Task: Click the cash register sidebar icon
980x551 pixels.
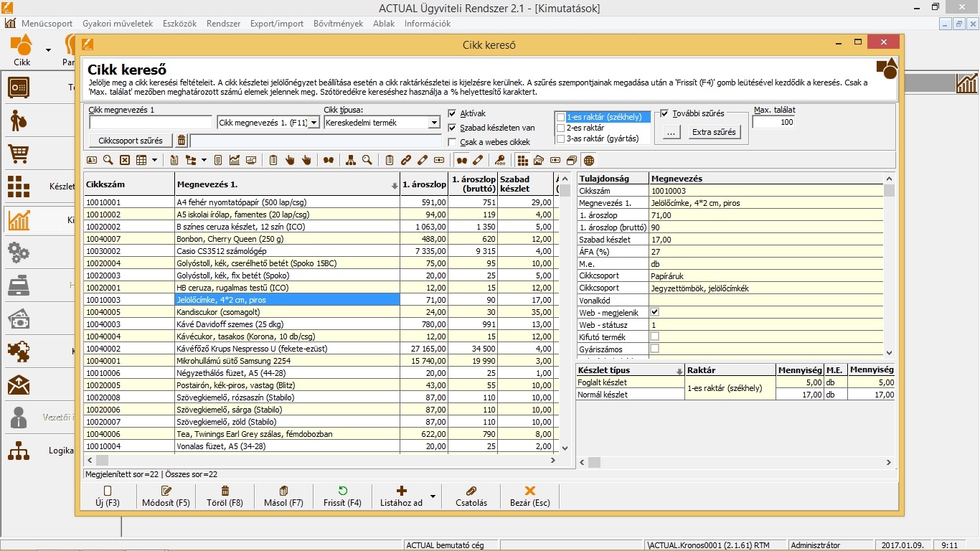Action: point(19,286)
